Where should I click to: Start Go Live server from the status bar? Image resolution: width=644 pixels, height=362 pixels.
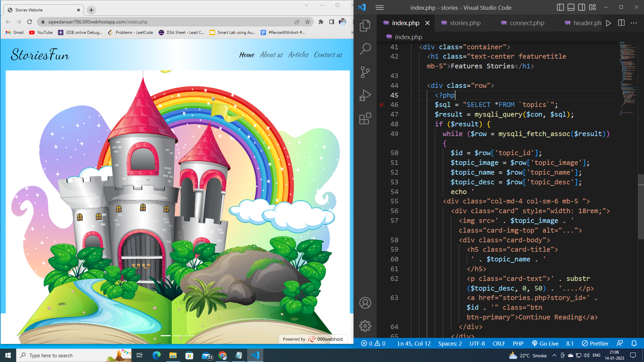click(x=545, y=343)
